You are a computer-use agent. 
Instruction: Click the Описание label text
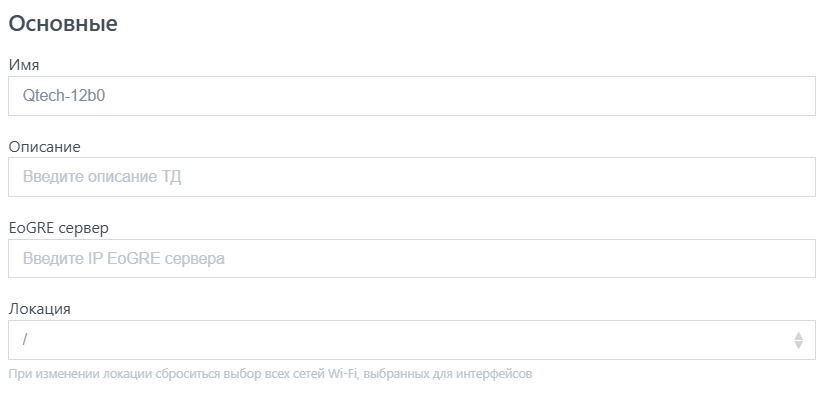click(x=44, y=147)
